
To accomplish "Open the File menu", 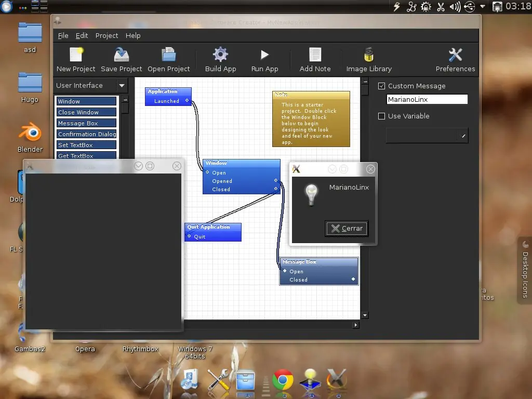I will point(63,36).
